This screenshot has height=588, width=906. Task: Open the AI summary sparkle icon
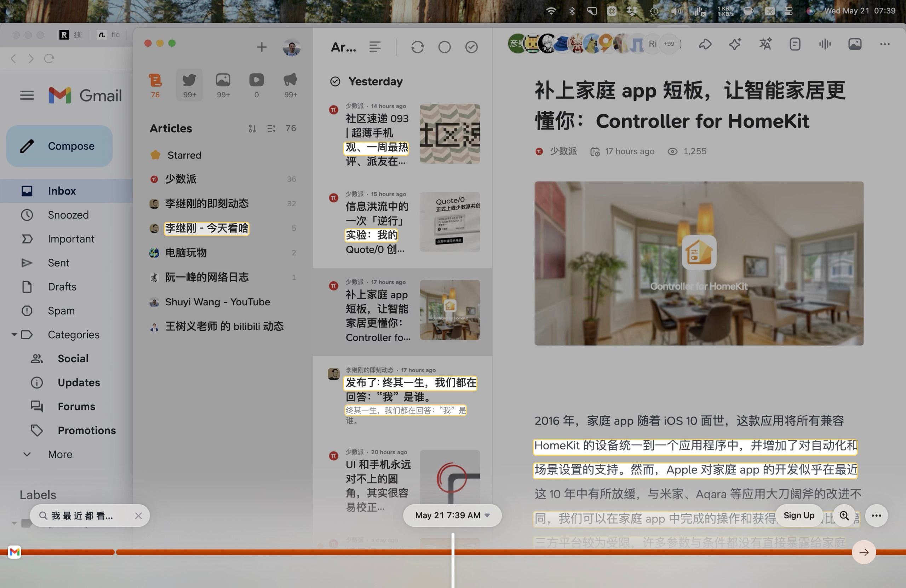pyautogui.click(x=735, y=44)
